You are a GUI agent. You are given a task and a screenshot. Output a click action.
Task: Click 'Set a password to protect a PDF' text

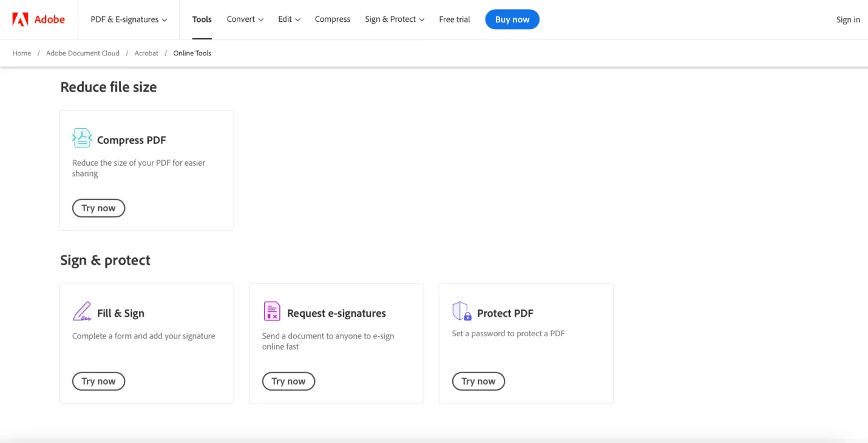pyautogui.click(x=508, y=333)
